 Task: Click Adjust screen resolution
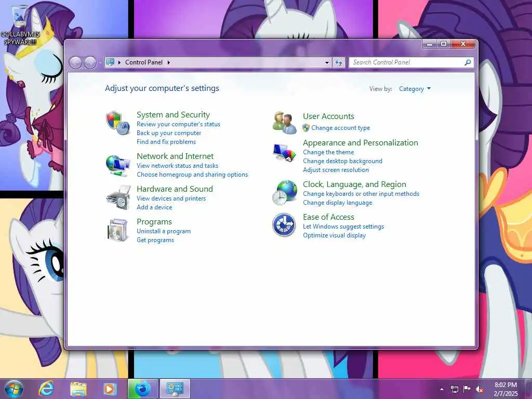point(336,170)
